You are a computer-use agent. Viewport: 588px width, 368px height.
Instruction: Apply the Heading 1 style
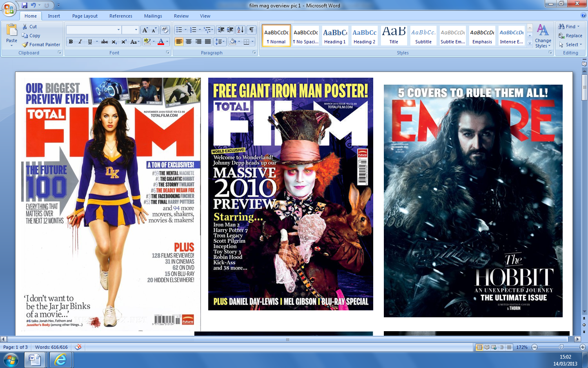[335, 36]
